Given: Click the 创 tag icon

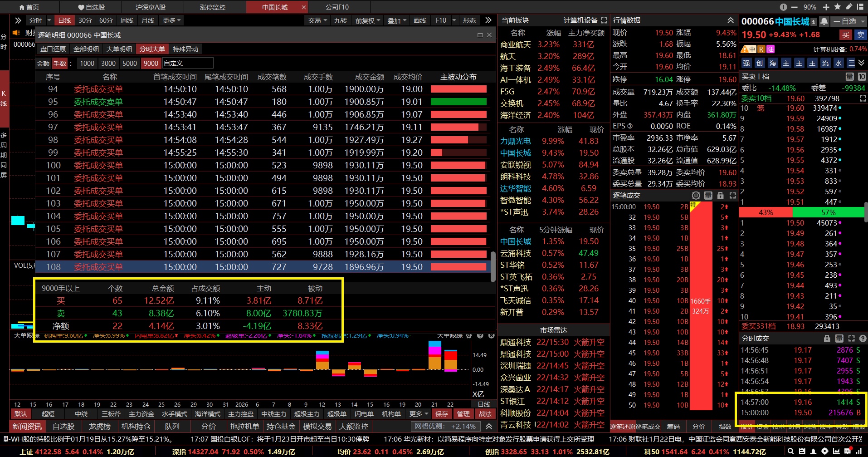Looking at the screenshot, I should [x=760, y=63].
